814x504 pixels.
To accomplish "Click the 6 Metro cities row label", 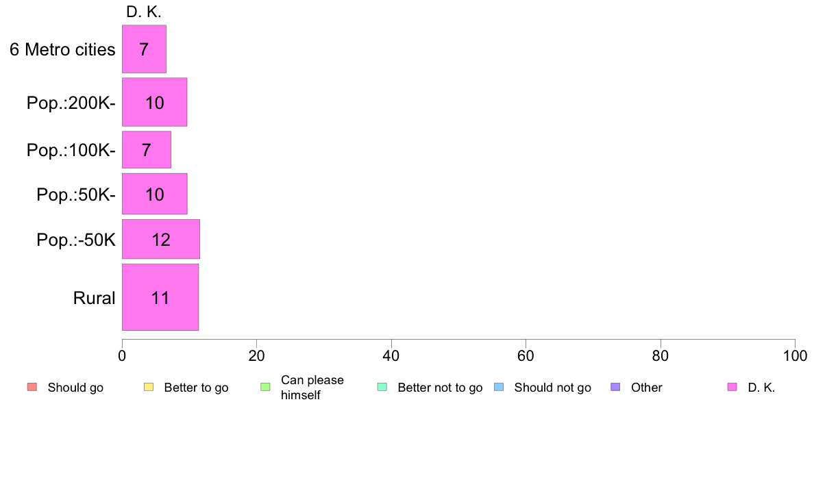I will point(62,49).
